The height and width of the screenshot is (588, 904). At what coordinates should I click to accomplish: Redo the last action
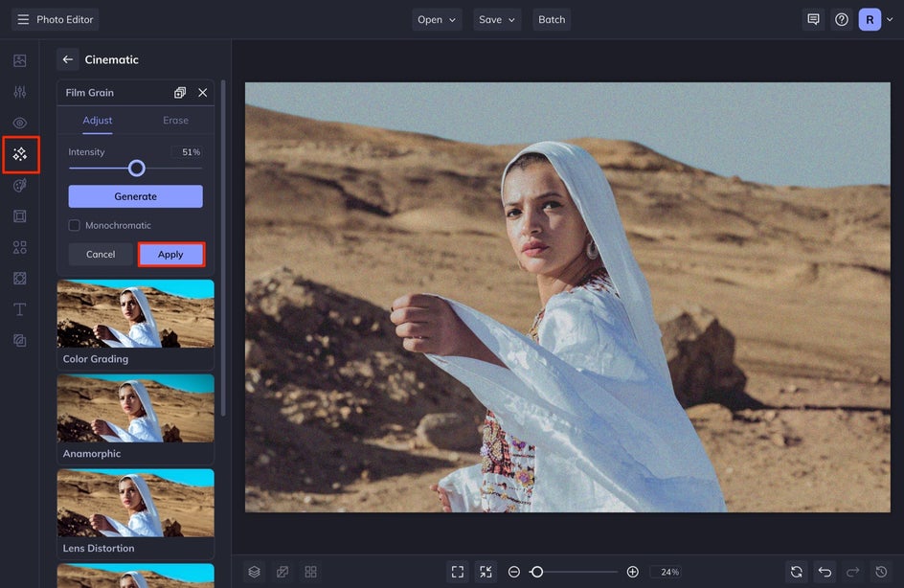coord(852,572)
